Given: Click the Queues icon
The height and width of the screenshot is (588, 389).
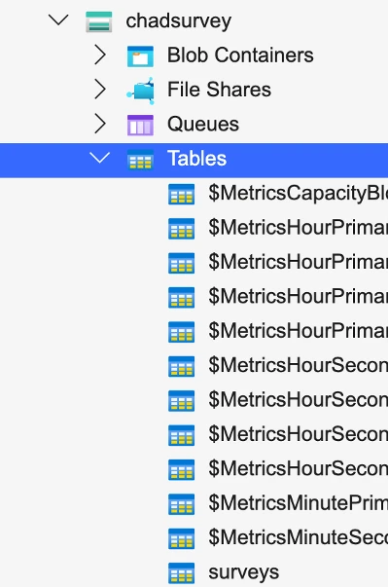Looking at the screenshot, I should click(140, 125).
